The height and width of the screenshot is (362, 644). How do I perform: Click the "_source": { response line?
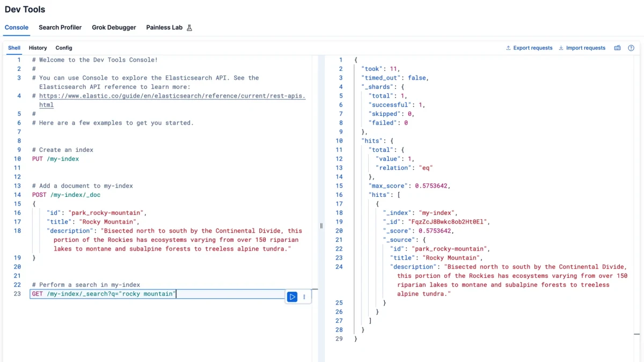point(404,240)
